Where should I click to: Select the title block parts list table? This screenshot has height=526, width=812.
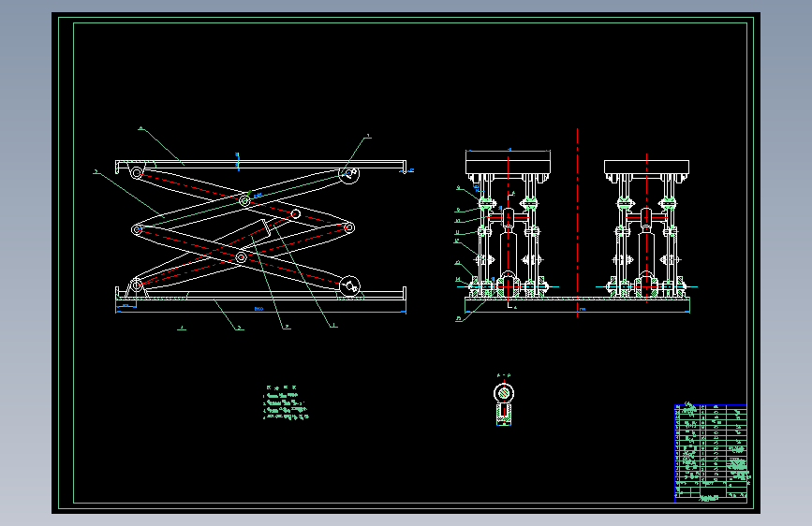point(711,453)
